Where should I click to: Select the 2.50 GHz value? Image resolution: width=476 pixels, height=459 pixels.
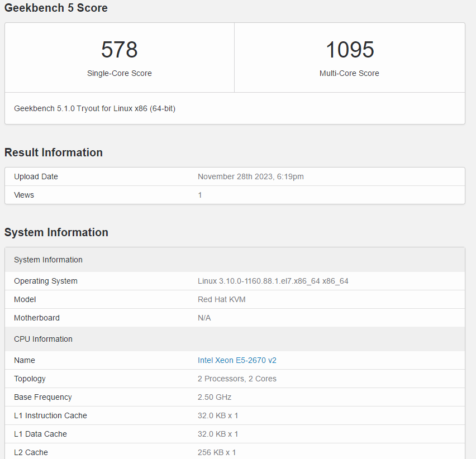pyautogui.click(x=215, y=397)
